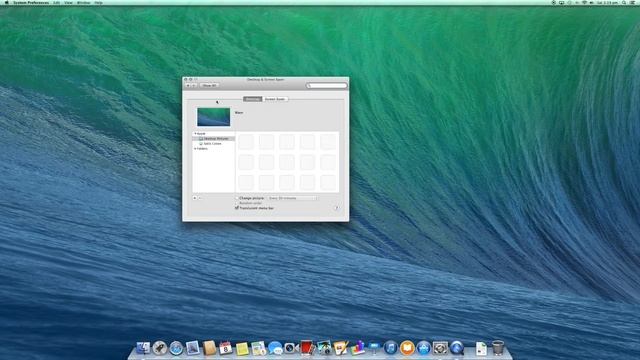The image size is (640, 360).
Task: Remove the folder with the minus button
Action: click(x=200, y=198)
